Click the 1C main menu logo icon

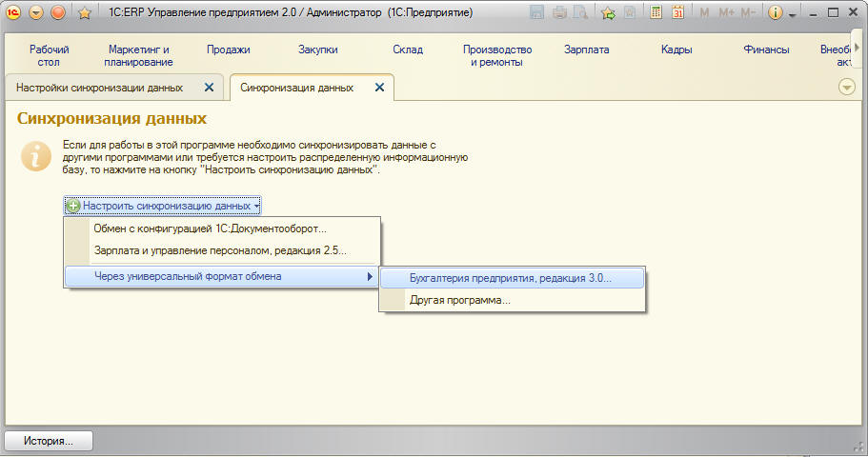click(14, 12)
